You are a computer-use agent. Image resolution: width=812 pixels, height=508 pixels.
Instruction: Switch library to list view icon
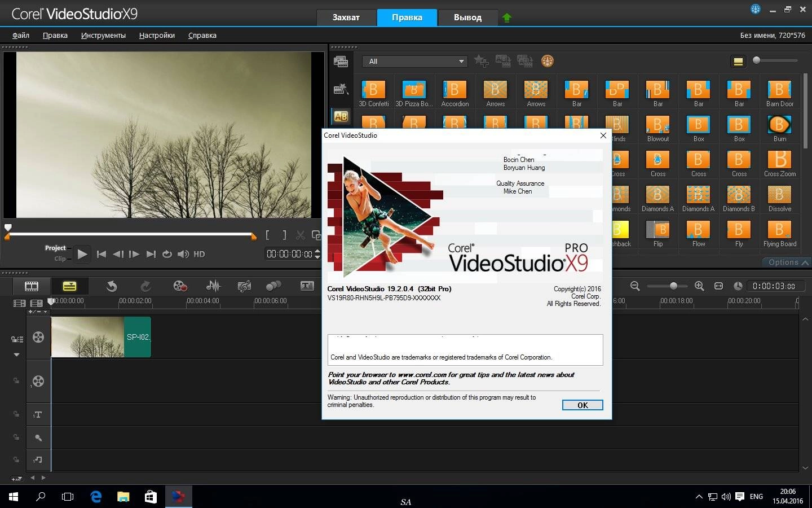[738, 62]
